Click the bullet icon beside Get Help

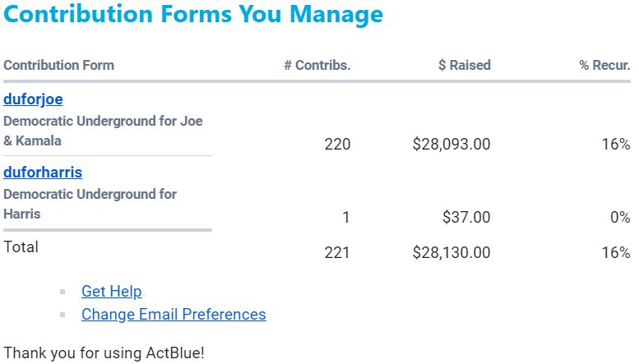[x=63, y=293]
